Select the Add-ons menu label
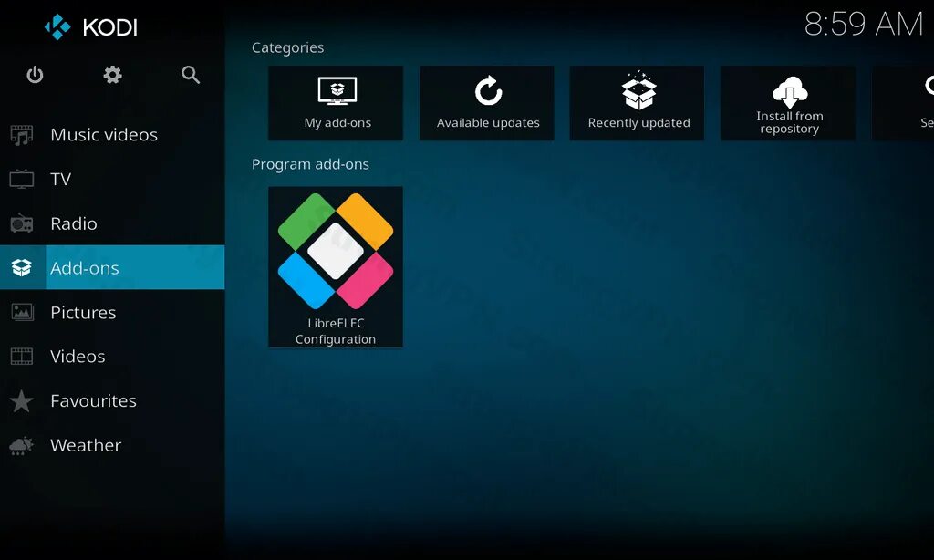 (85, 268)
